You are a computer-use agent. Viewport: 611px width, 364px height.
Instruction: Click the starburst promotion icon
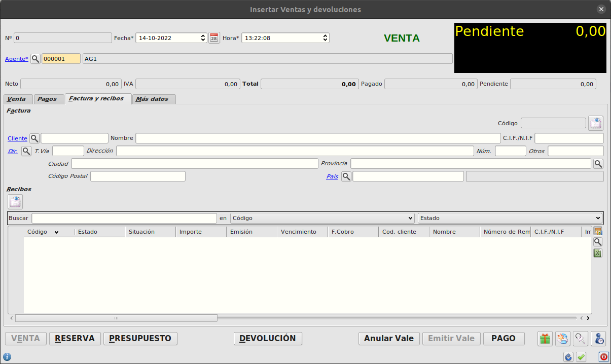563,339
